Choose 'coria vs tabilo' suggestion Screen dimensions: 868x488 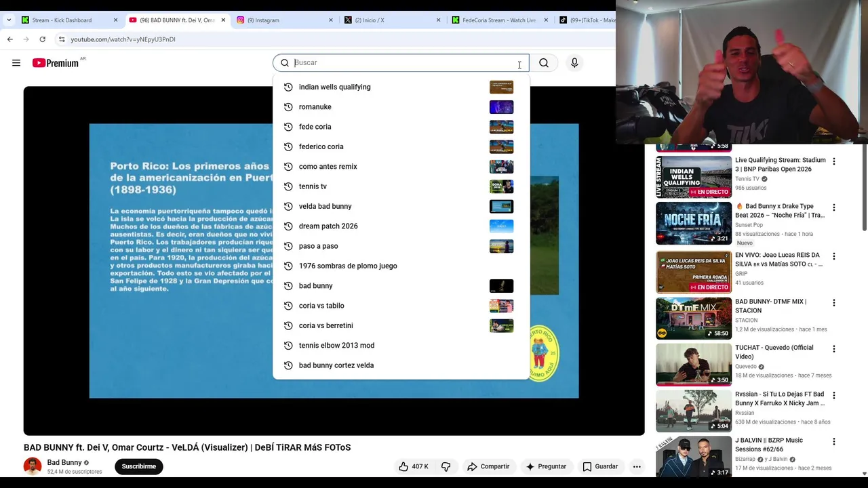click(401, 306)
